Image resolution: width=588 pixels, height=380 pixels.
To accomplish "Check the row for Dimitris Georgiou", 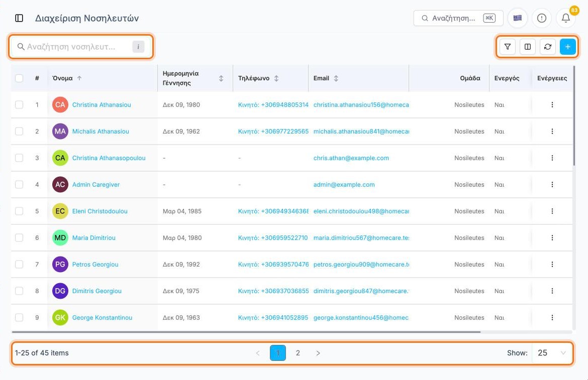I will point(19,291).
